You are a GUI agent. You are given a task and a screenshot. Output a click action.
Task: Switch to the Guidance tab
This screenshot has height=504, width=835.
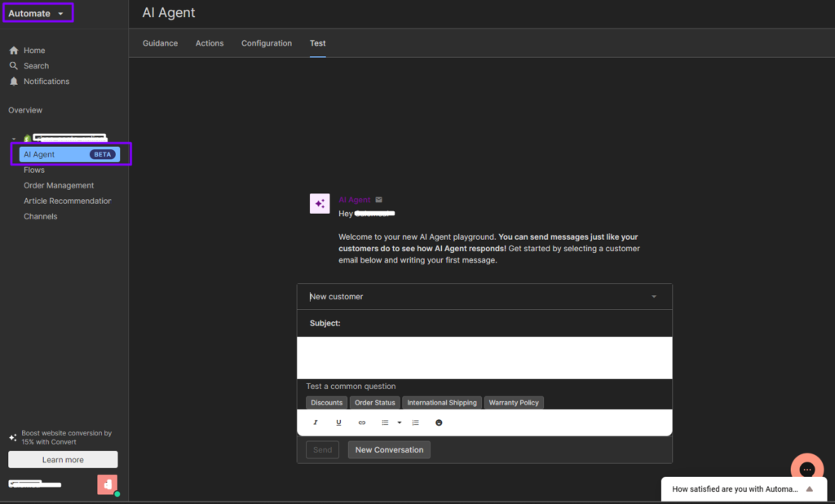[161, 43]
